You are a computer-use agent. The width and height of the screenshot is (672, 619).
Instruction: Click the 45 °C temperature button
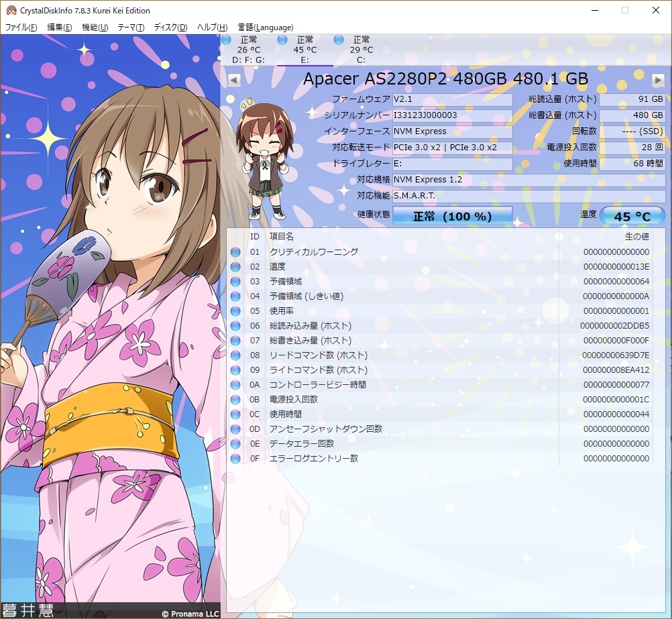(632, 216)
